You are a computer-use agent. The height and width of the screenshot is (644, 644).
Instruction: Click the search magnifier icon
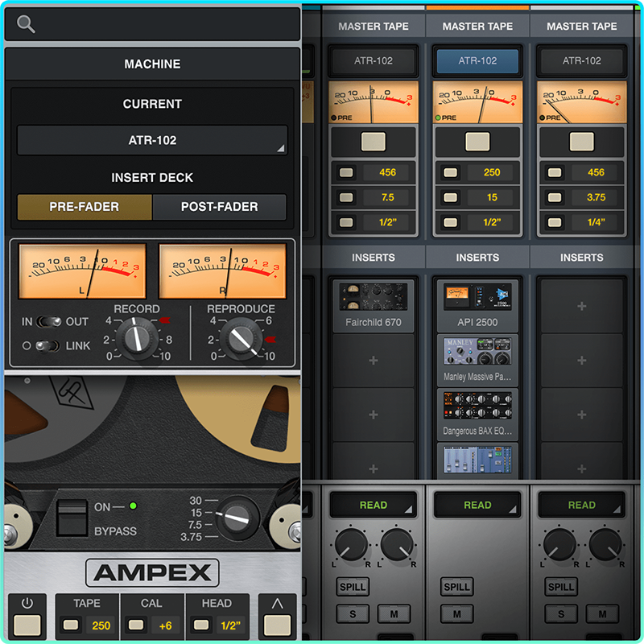(26, 24)
